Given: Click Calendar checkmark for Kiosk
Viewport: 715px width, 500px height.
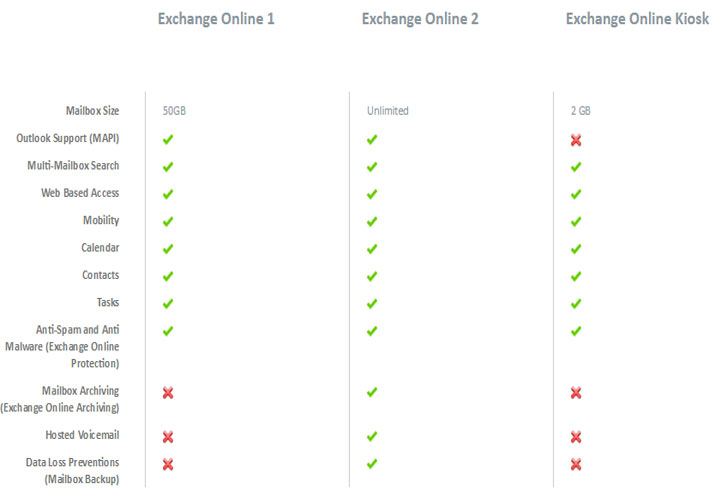Looking at the screenshot, I should coord(576,249).
